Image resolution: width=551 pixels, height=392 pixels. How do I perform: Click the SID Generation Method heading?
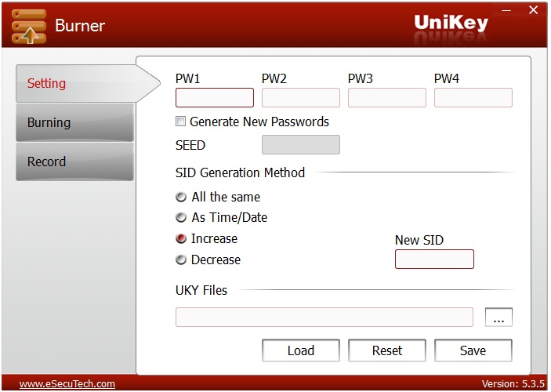tap(240, 172)
